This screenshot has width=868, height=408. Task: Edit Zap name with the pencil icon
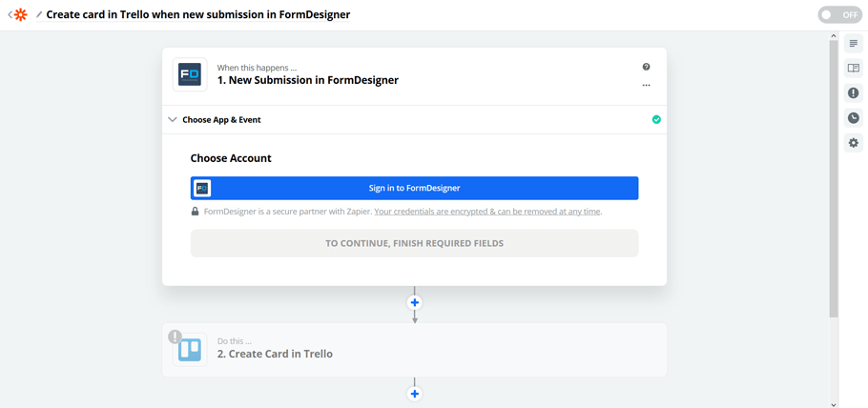pos(39,15)
